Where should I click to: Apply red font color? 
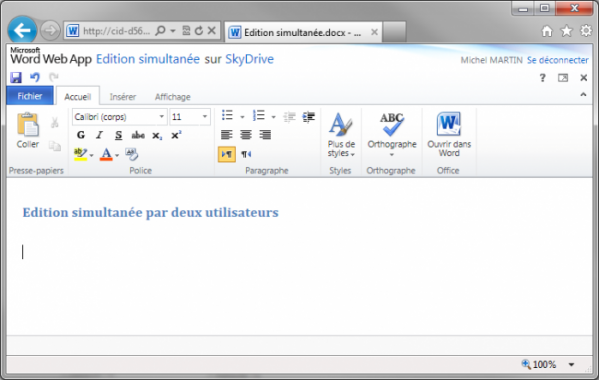(106, 154)
